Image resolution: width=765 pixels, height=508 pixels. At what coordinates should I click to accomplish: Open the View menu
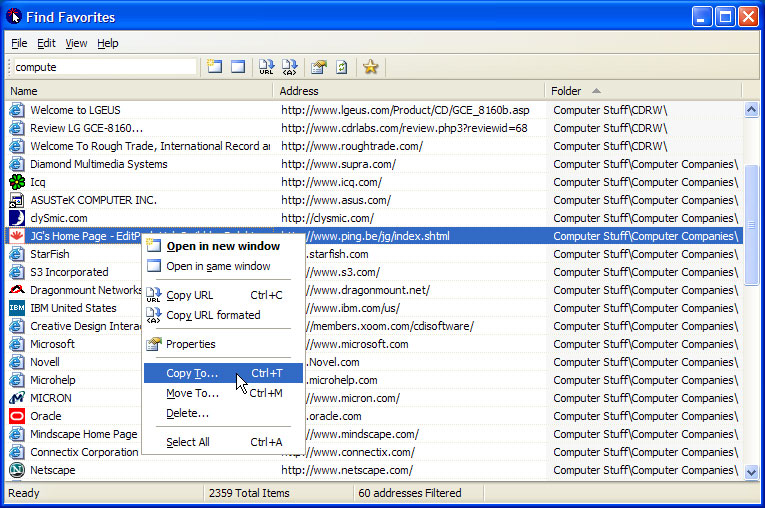76,43
